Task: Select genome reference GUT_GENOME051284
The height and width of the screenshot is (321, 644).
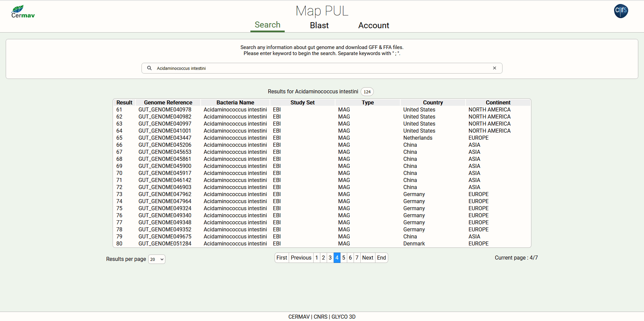Action: click(x=165, y=244)
